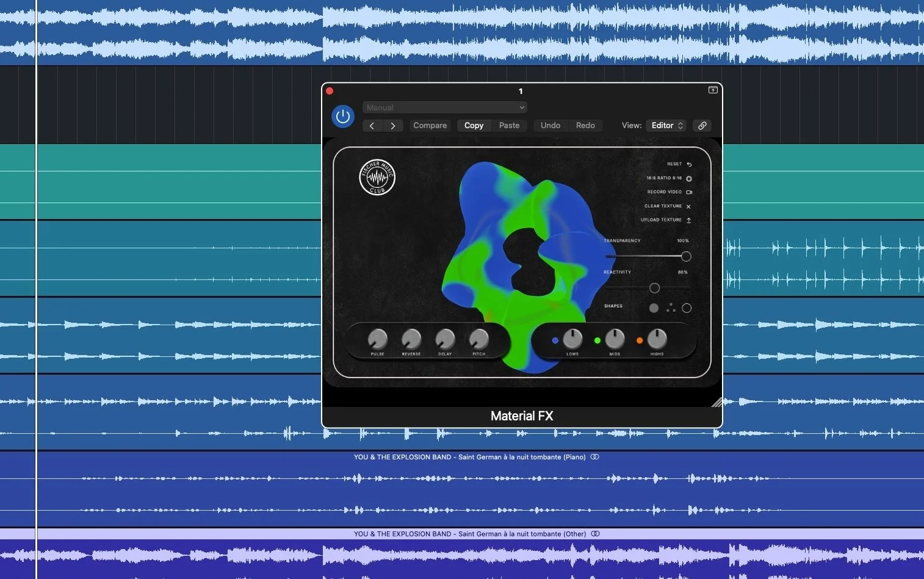Toggle the blue plugin power button
The width and height of the screenshot is (924, 579).
(x=343, y=116)
